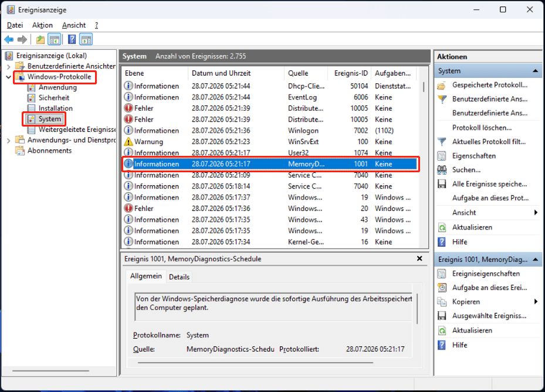Select the EventLog event 6006 row
545x392 pixels.
(270, 97)
